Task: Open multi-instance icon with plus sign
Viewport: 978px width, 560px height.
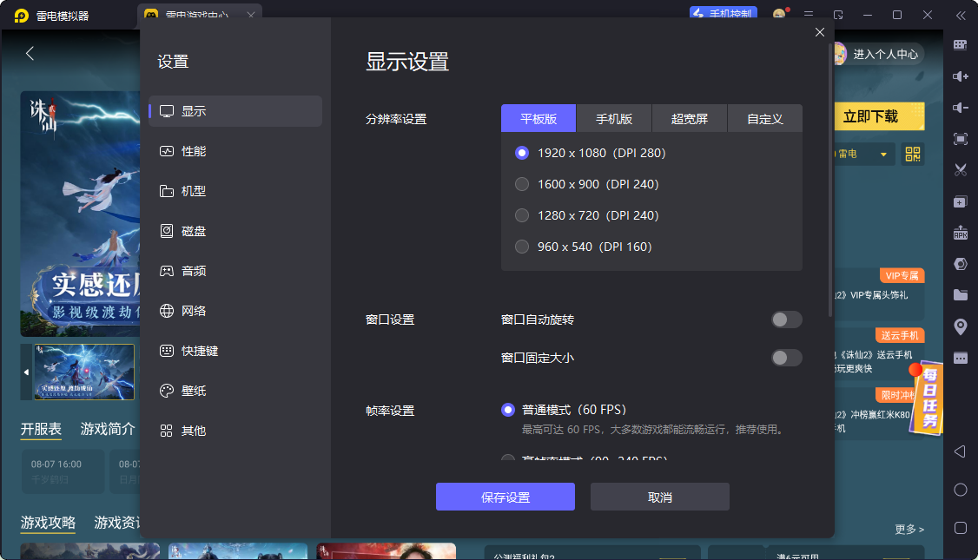Action: click(961, 201)
